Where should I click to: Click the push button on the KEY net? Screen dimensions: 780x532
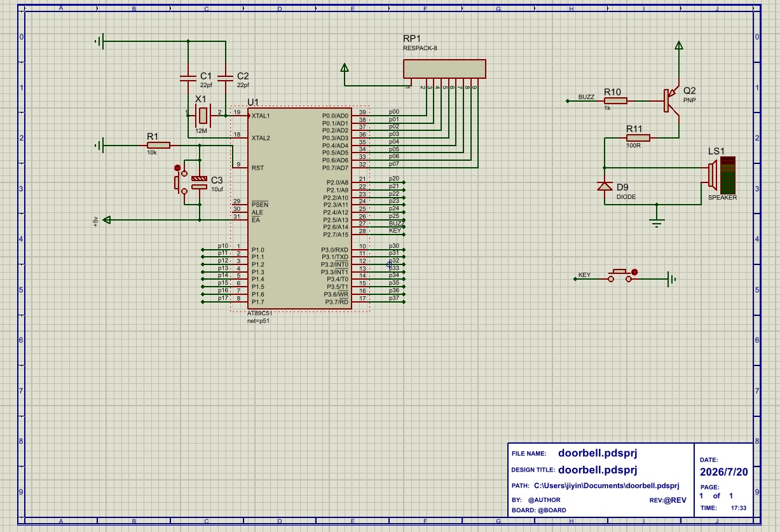click(x=622, y=275)
